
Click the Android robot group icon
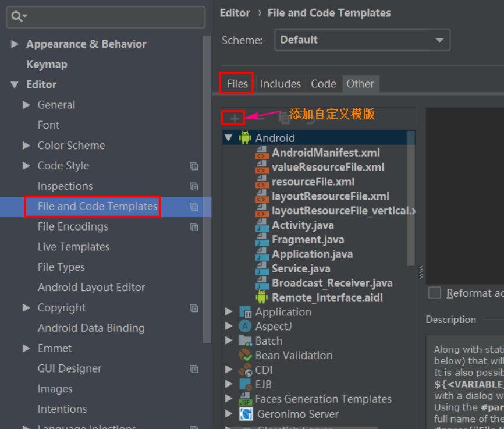click(x=244, y=137)
